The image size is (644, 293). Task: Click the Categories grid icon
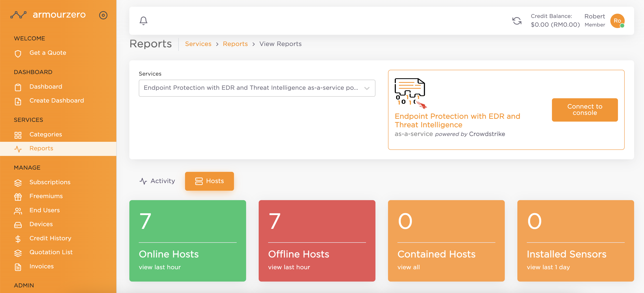pos(18,135)
